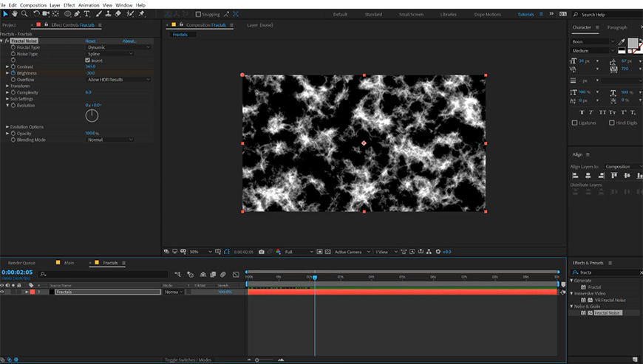Screen dimensions: 643x364
Task: Enable the Snapping checkbox
Action: tap(198, 14)
